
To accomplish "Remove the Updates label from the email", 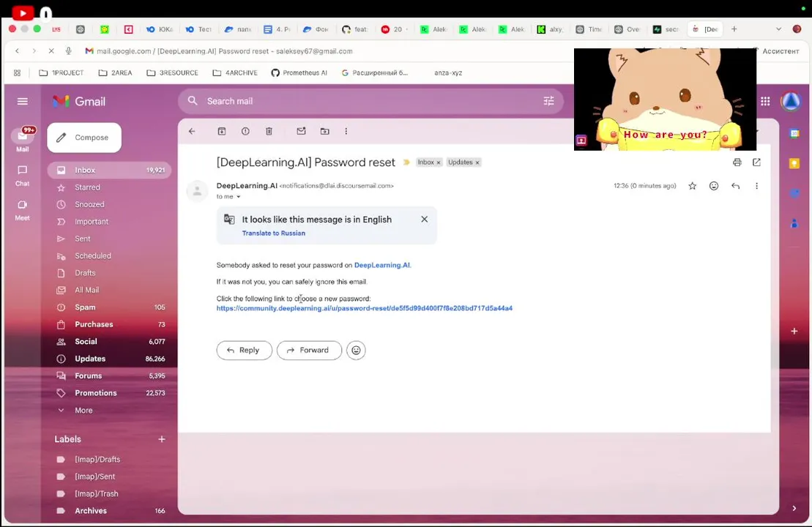I will (x=477, y=162).
